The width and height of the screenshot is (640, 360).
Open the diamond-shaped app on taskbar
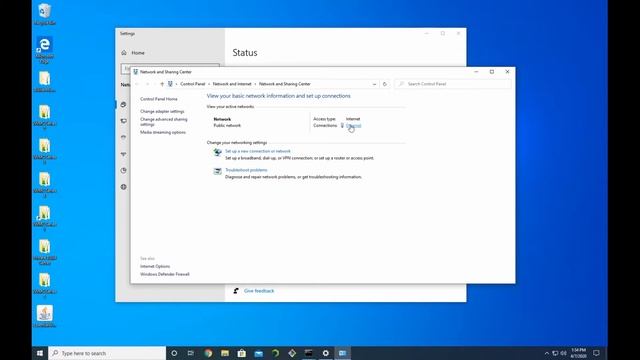pyautogui.click(x=292, y=353)
